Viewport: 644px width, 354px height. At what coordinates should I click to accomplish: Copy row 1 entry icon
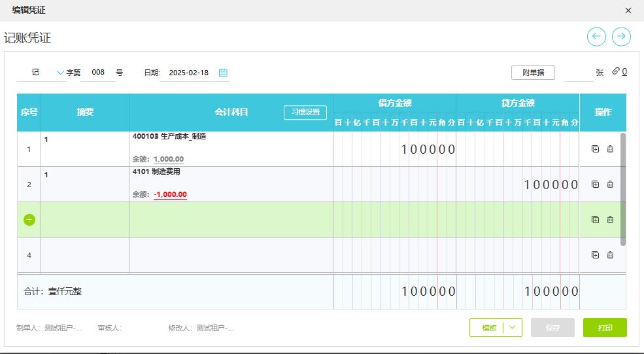(595, 149)
